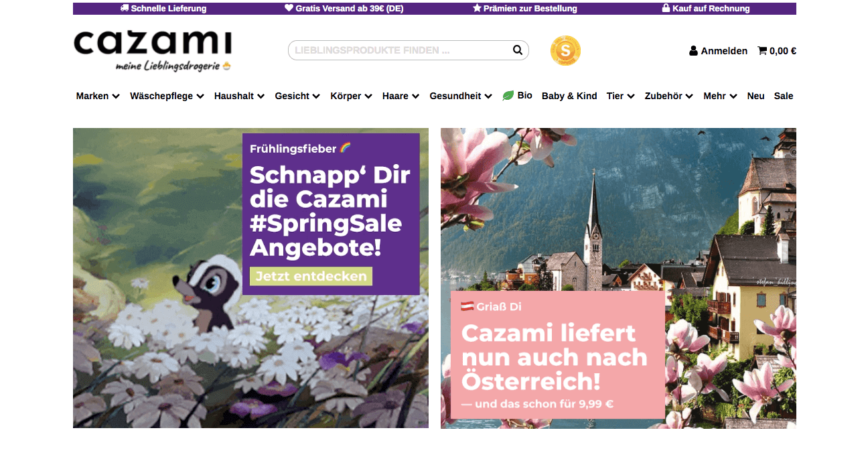Click Kauf auf Rechnung text

click(711, 9)
